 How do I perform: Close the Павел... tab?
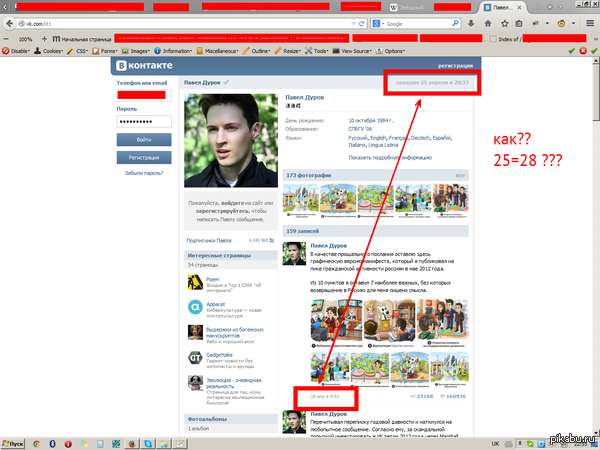[519, 7]
